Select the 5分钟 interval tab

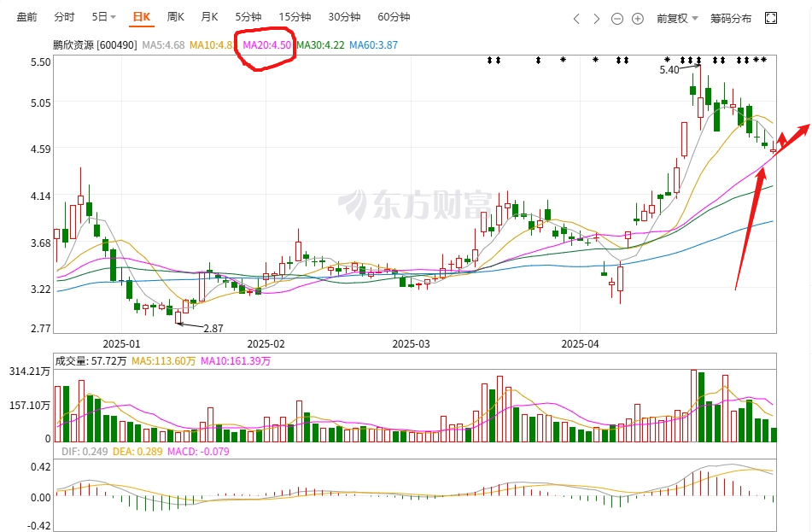tap(248, 17)
